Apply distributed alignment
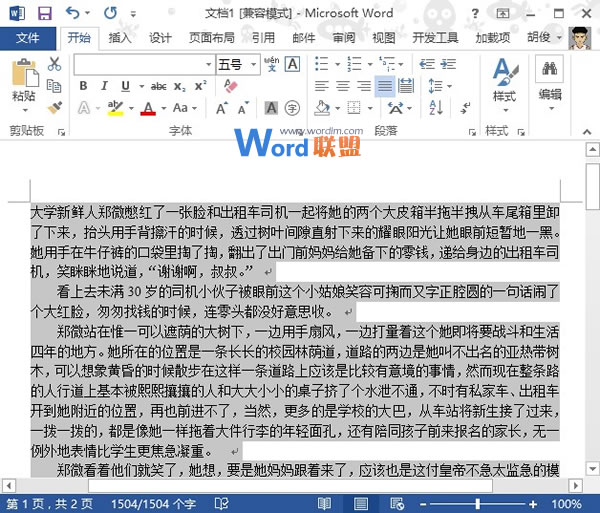Viewport: 600px width, 513px height. point(406,86)
